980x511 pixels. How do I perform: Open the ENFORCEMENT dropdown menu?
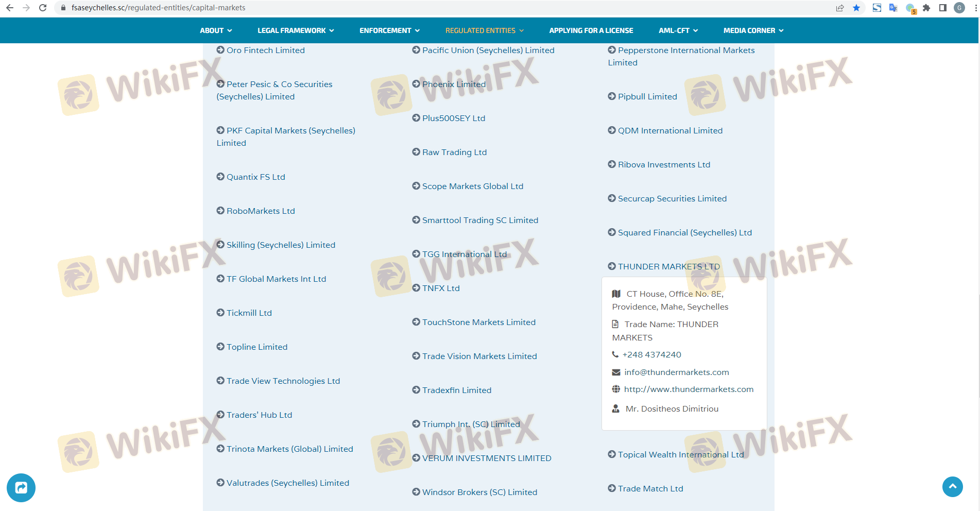tap(389, 30)
